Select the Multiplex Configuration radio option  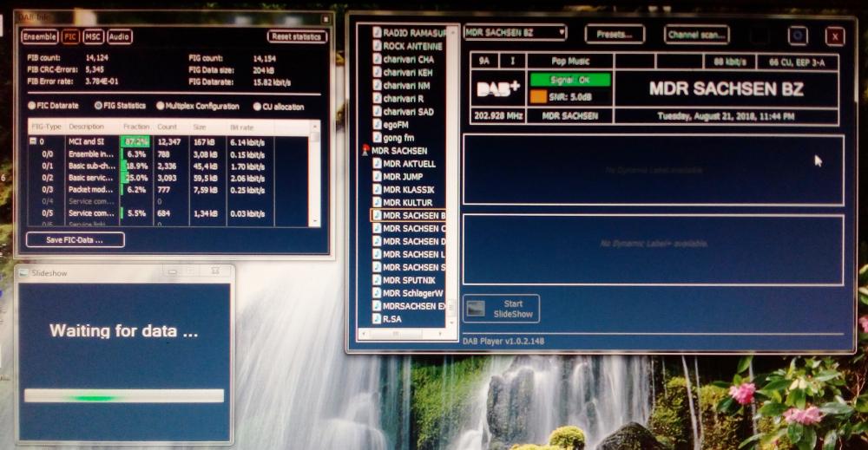click(161, 106)
